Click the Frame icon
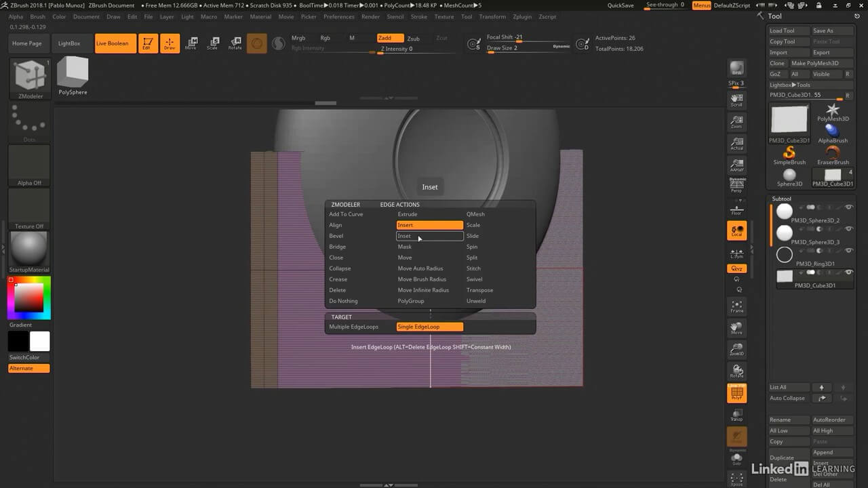 736,306
